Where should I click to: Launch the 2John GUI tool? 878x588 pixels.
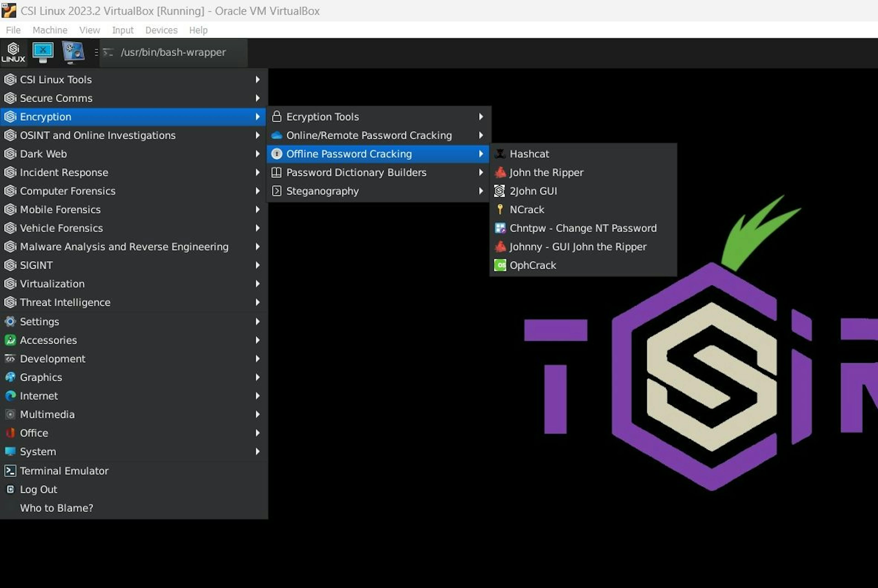[x=533, y=191]
